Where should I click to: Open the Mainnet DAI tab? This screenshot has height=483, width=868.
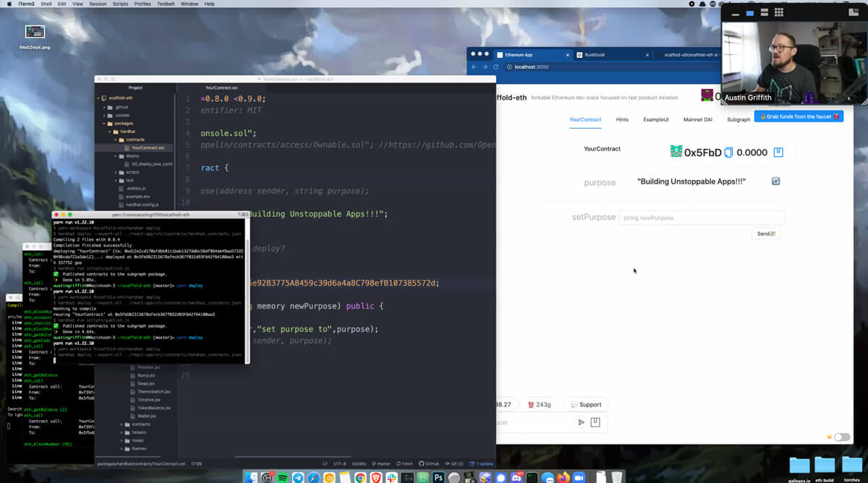tap(698, 119)
